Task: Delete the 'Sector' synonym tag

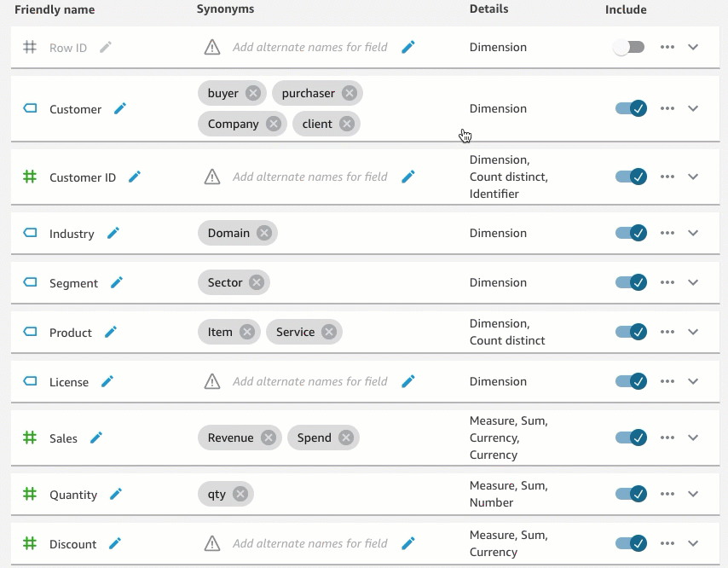Action: [x=257, y=282]
